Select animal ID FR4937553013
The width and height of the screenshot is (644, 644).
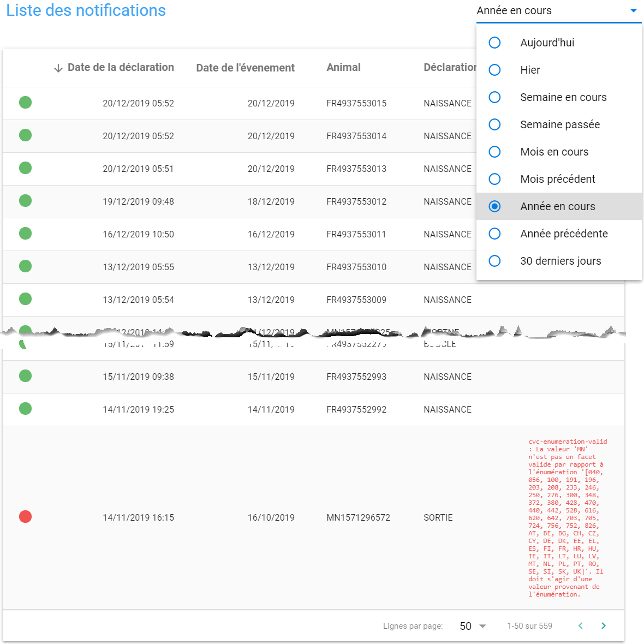point(356,169)
